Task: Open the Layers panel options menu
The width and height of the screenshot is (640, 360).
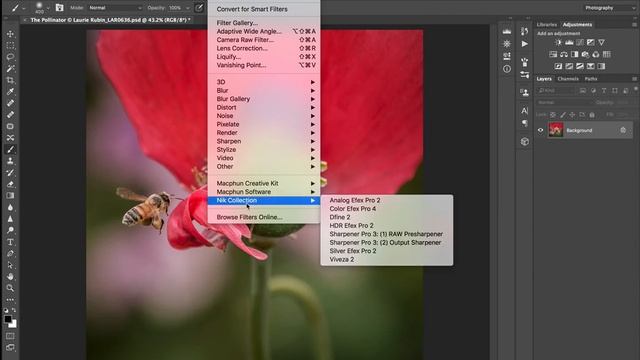Action: click(x=634, y=79)
